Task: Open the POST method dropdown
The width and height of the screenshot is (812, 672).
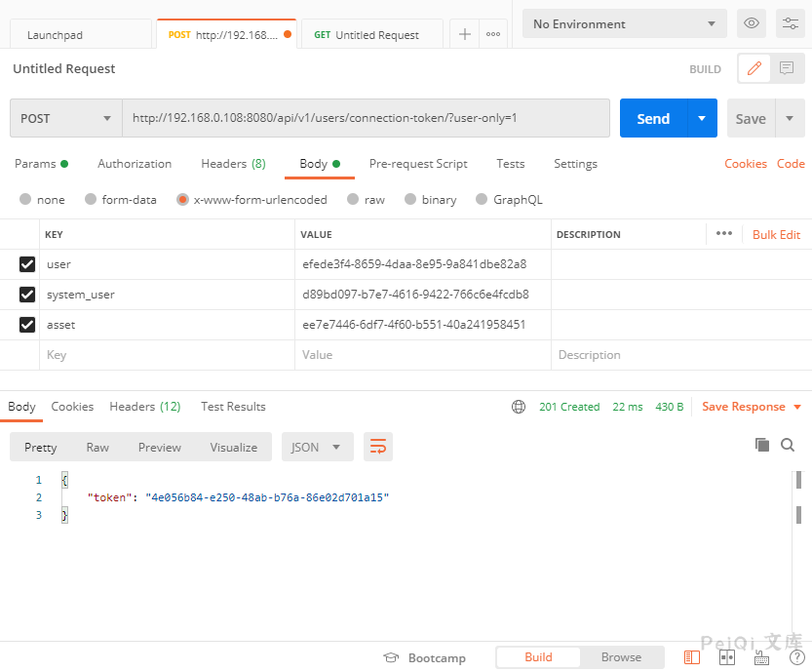Action: tap(66, 118)
